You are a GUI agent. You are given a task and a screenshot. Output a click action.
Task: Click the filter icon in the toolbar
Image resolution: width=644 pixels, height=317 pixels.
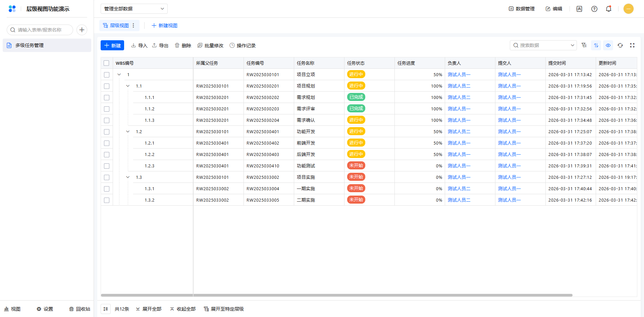(x=584, y=45)
